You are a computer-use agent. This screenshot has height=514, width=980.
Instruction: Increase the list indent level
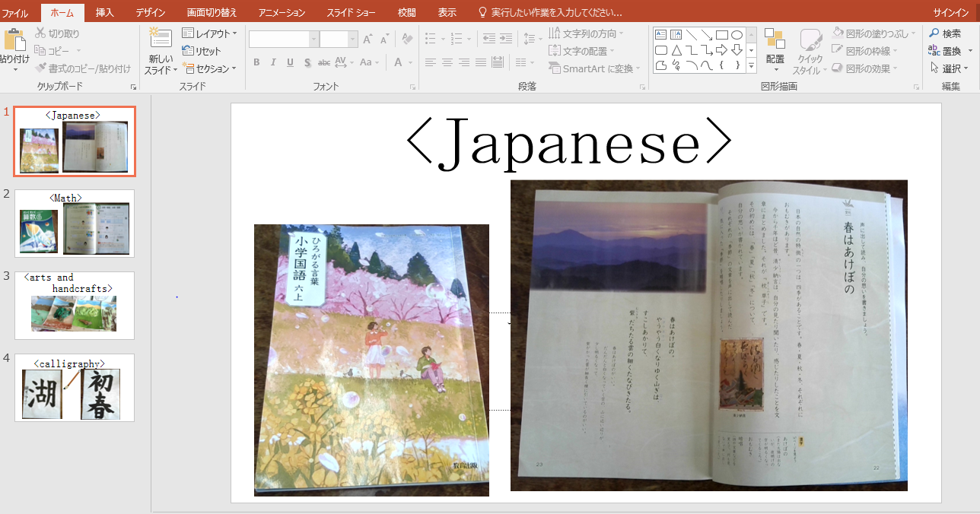point(507,38)
